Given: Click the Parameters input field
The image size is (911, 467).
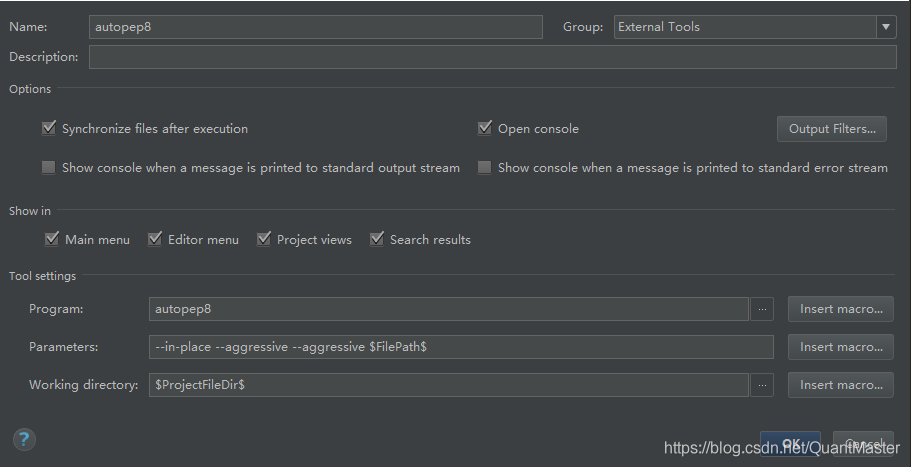Looking at the screenshot, I should 460,347.
